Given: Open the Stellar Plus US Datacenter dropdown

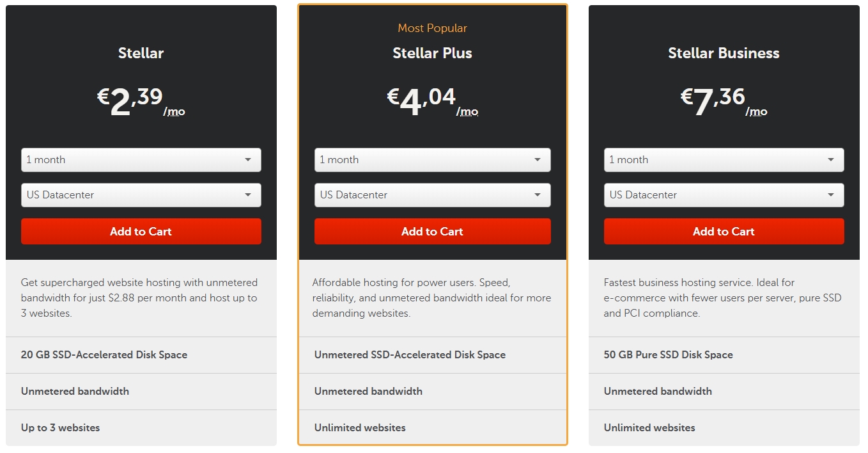Looking at the screenshot, I should pyautogui.click(x=432, y=195).
